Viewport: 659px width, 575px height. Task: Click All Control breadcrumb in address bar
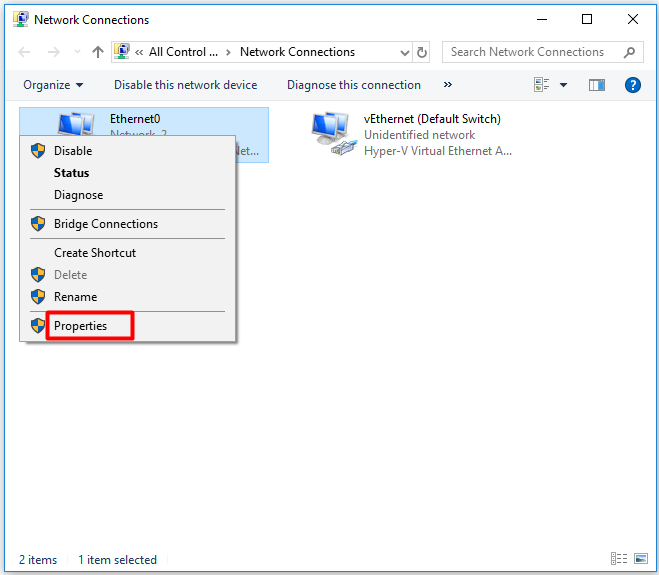coord(184,52)
